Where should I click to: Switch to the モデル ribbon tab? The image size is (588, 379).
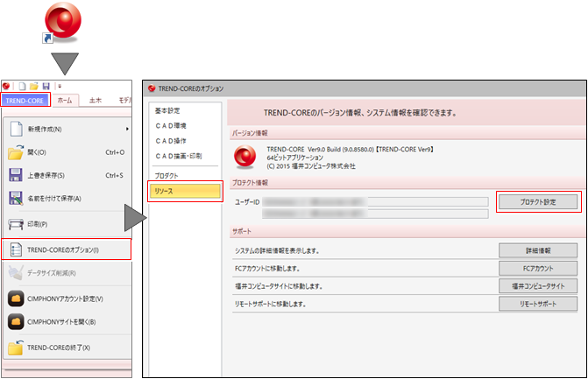(x=125, y=101)
